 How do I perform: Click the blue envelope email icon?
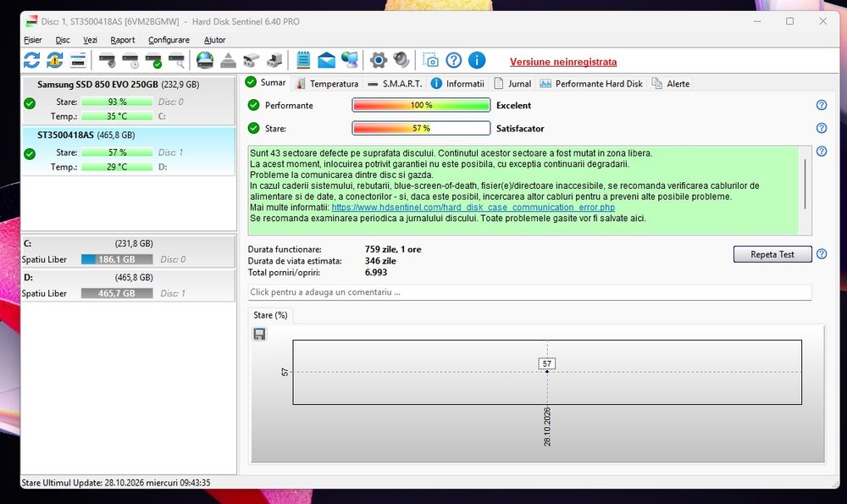tap(326, 60)
